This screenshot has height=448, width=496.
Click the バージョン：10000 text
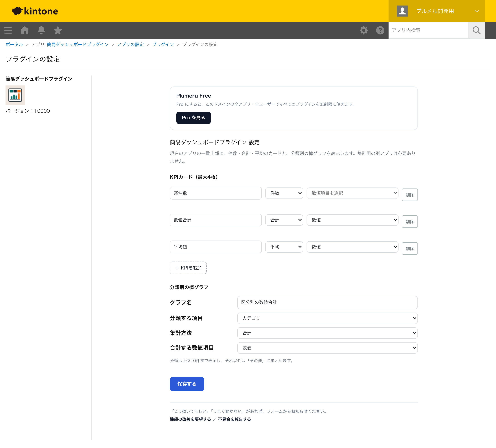pos(28,111)
